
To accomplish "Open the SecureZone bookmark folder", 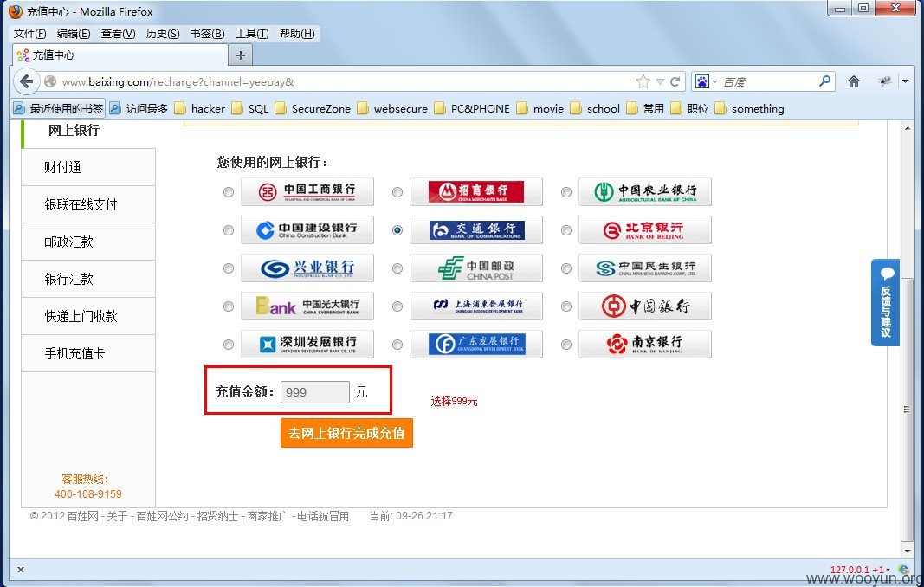I will pos(313,108).
